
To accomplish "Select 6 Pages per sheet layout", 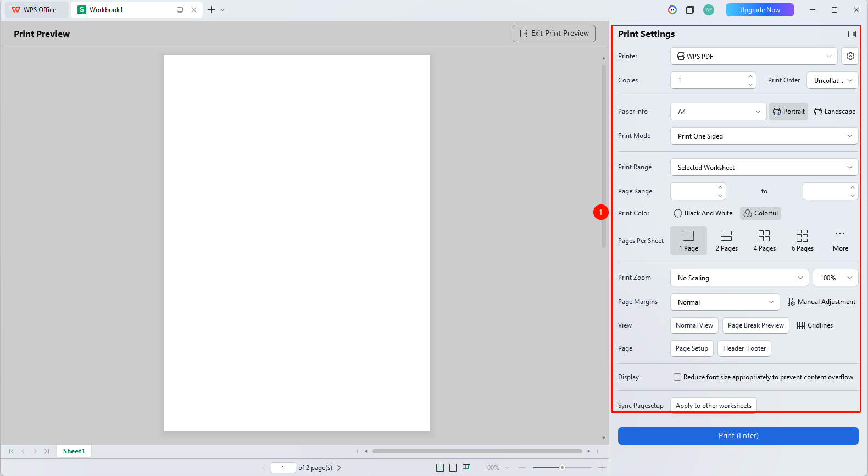I will (802, 241).
